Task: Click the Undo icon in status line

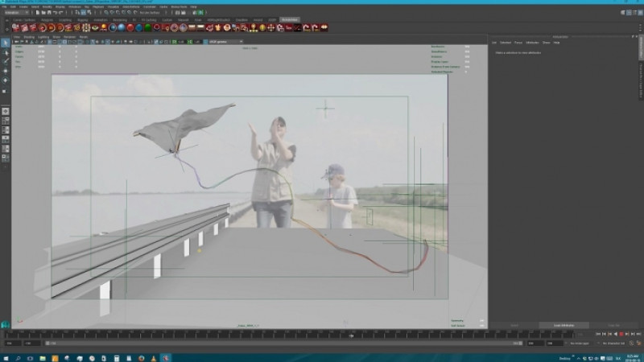Action: [55, 13]
